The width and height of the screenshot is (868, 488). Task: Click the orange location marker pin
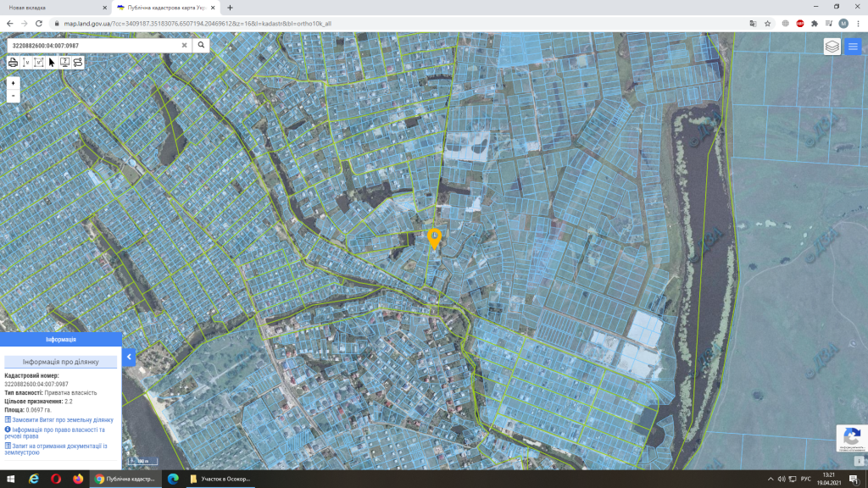[434, 238]
